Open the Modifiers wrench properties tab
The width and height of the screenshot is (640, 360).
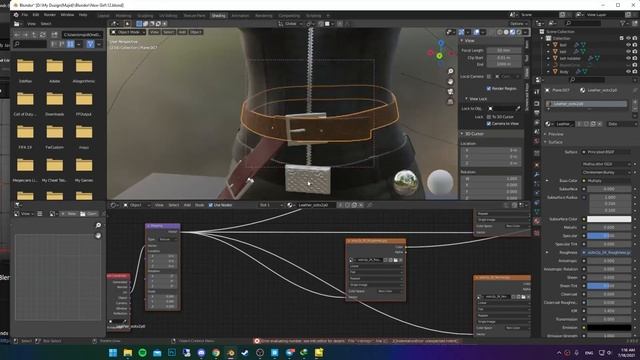coord(537,174)
